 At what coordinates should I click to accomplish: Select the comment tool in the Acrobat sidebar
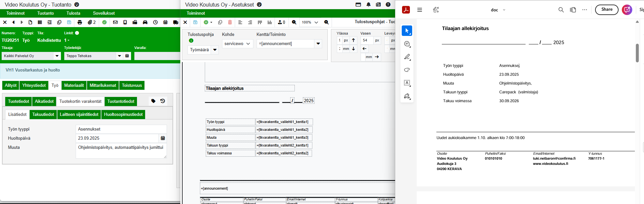click(407, 44)
